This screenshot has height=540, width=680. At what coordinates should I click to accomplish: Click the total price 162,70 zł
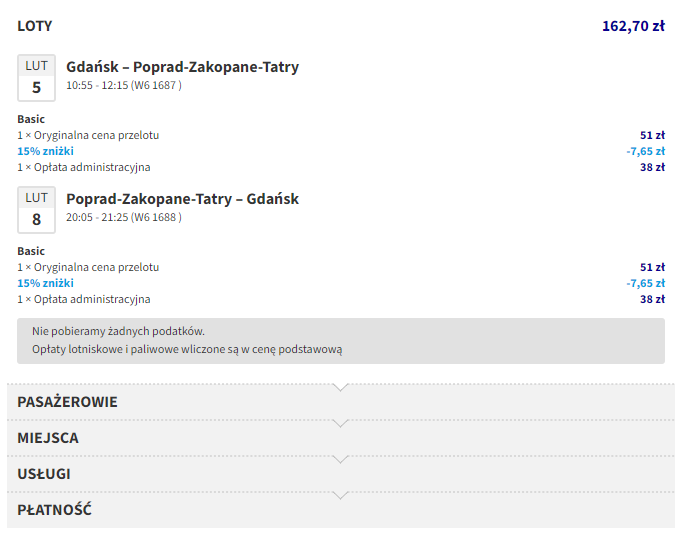click(x=633, y=26)
